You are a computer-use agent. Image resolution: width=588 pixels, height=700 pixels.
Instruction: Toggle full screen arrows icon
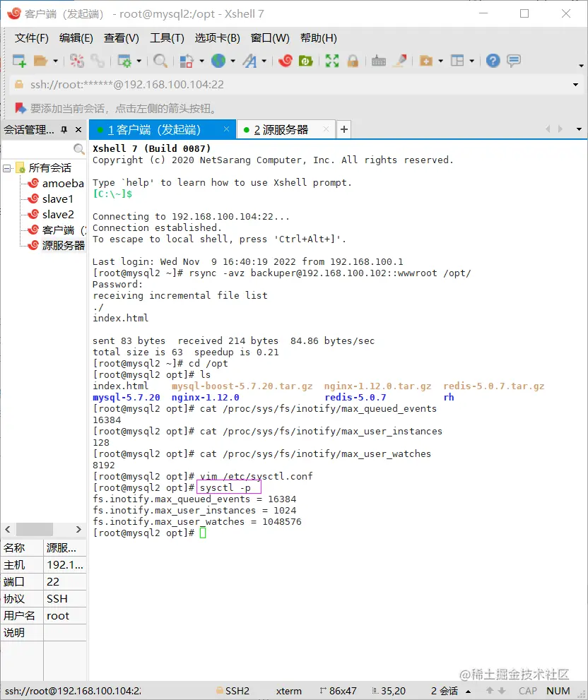click(332, 61)
